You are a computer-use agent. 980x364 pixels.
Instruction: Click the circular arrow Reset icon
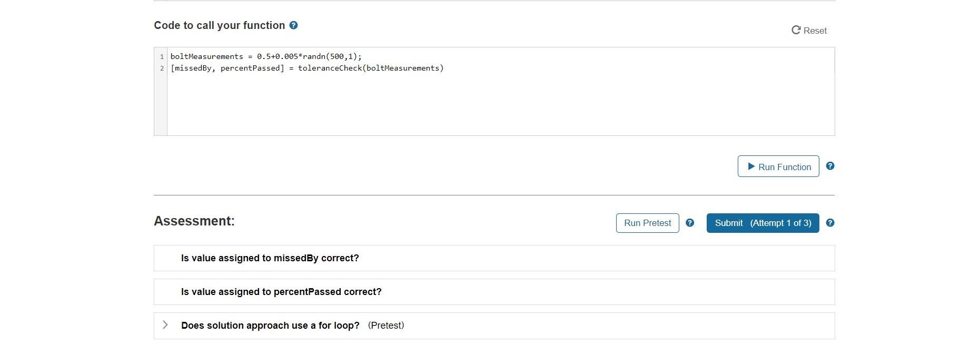(x=796, y=30)
